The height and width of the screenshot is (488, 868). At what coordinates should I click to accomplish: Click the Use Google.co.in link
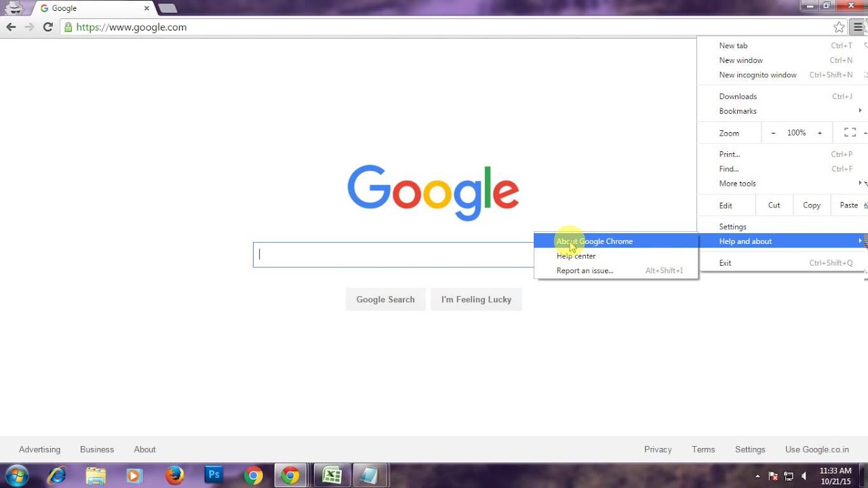click(817, 449)
